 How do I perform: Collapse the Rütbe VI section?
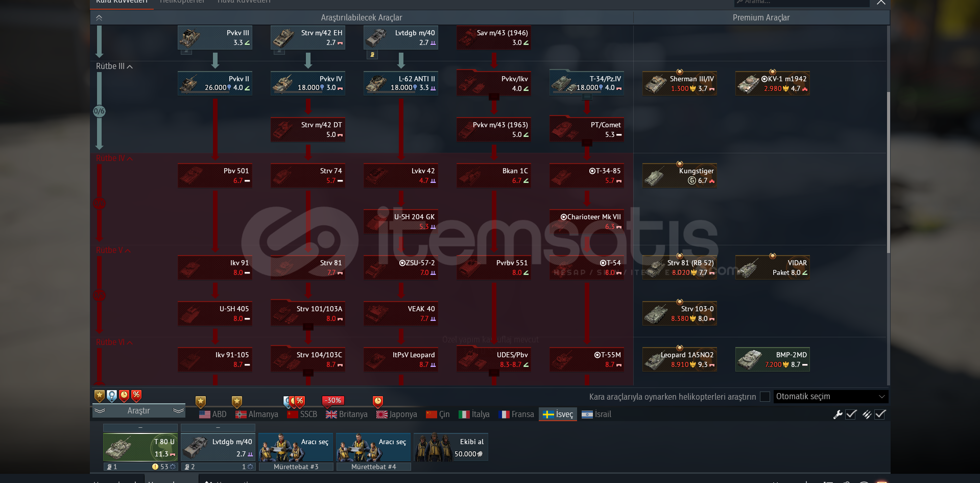click(114, 342)
